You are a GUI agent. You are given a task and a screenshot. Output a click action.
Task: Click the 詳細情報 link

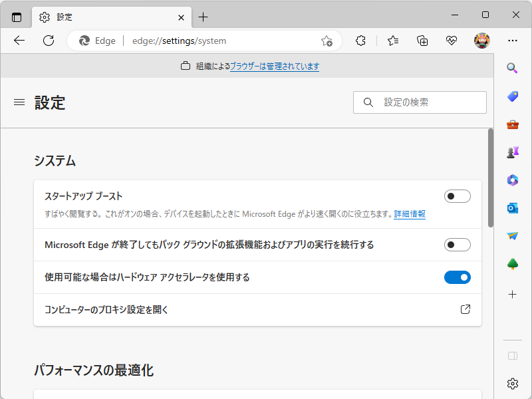tap(408, 214)
